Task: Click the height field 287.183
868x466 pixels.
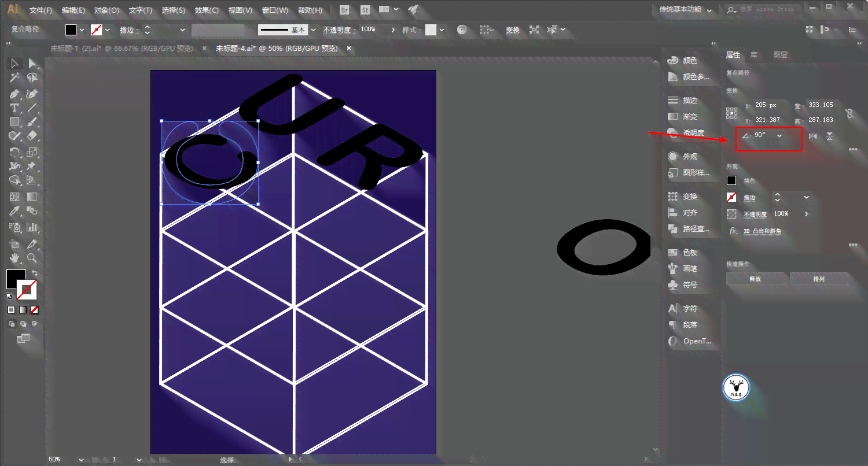Action: click(820, 120)
